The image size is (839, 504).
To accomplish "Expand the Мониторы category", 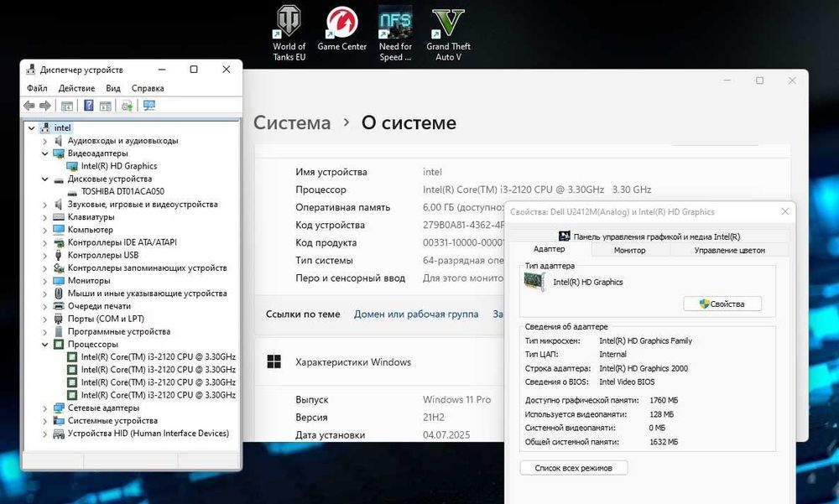I will click(x=45, y=281).
